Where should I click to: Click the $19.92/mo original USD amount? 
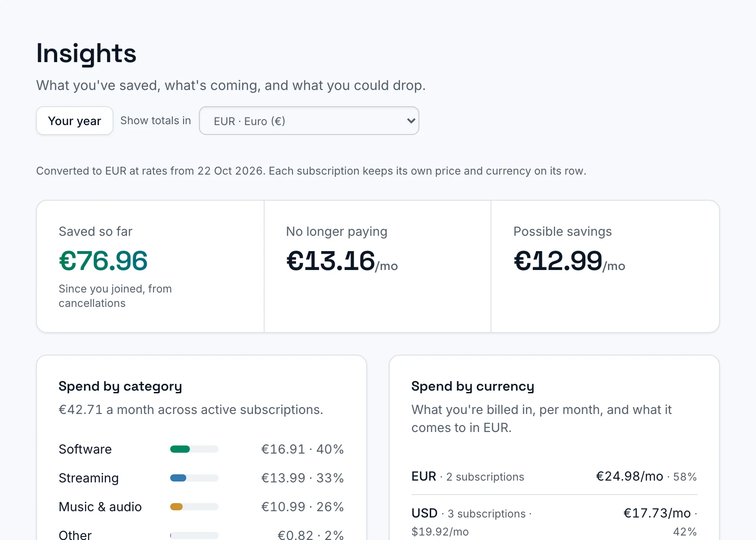tap(440, 532)
